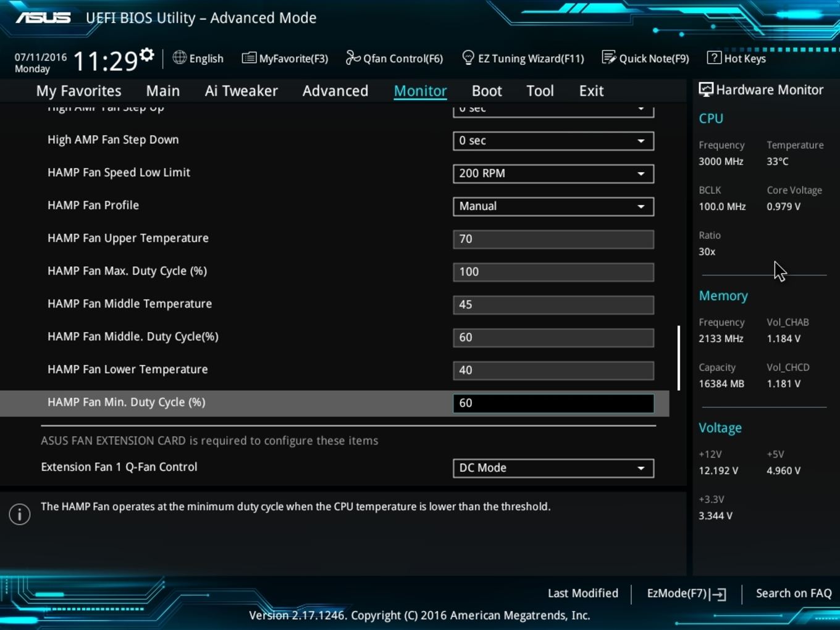
Task: Click +5V value 4.960 V
Action: coord(784,471)
